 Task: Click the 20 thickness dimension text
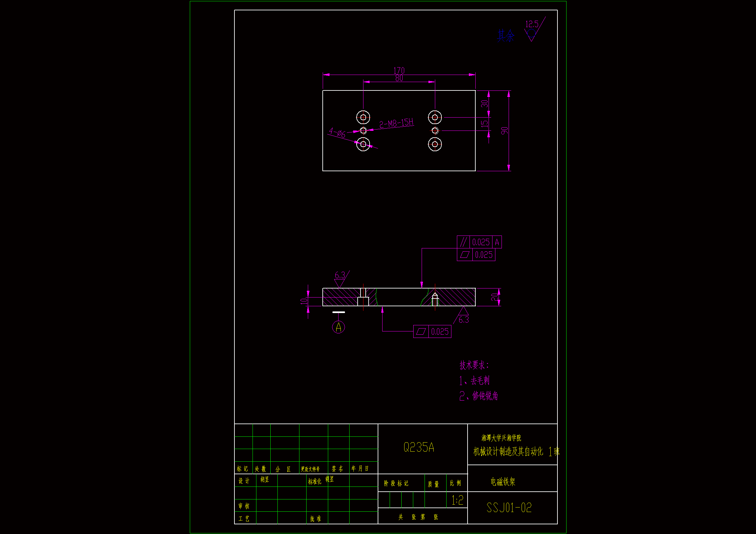point(494,297)
